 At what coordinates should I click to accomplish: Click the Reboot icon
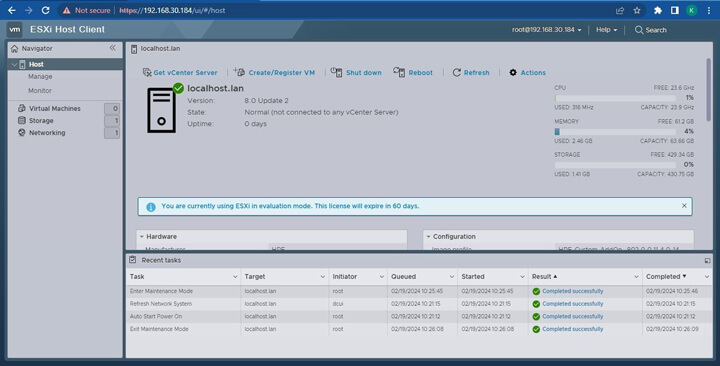[399, 72]
